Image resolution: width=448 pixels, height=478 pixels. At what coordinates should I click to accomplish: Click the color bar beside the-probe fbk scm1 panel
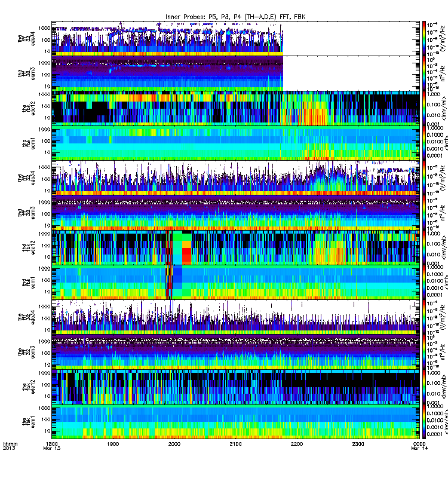pyautogui.click(x=424, y=422)
